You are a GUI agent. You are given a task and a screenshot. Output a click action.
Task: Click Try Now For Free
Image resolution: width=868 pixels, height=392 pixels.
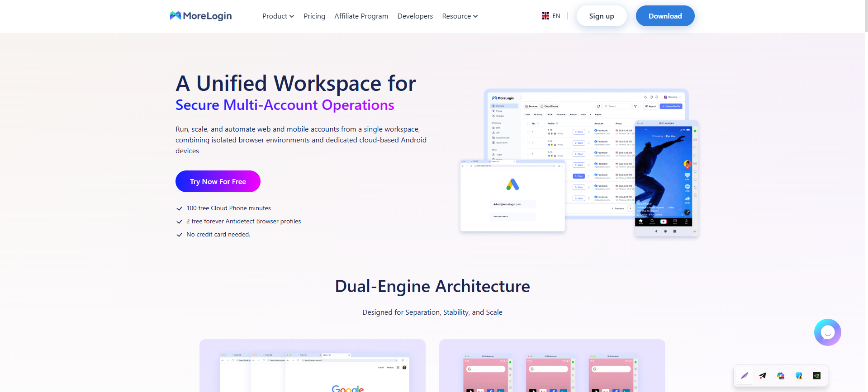pyautogui.click(x=218, y=181)
